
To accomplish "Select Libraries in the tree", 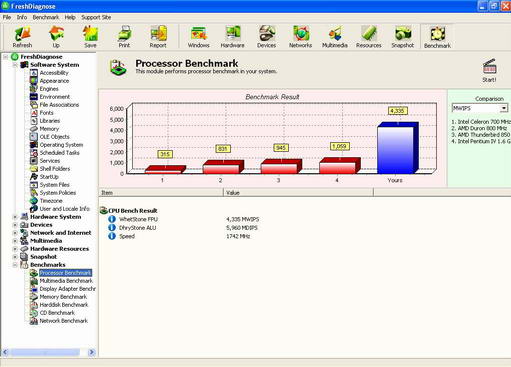I will pyautogui.click(x=50, y=121).
